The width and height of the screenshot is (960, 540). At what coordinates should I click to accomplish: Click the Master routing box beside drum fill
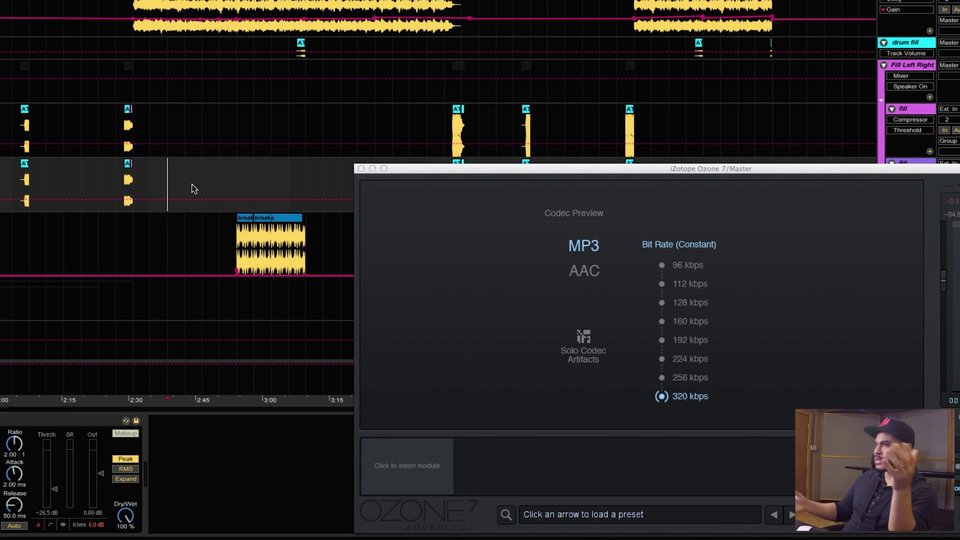point(949,42)
